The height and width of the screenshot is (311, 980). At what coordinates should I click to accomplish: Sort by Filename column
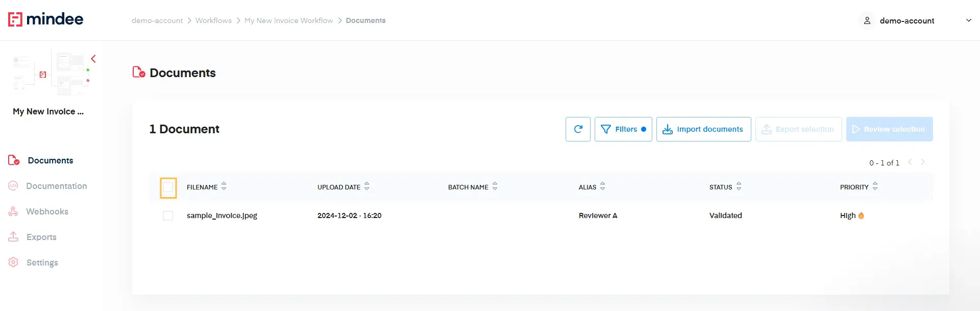click(x=224, y=187)
